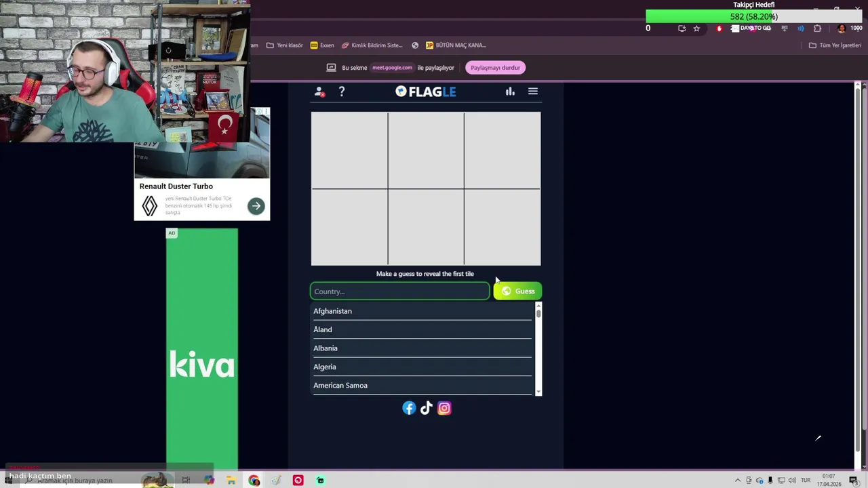Open the Flagle Instagram icon
The image size is (868, 488).
(x=444, y=408)
